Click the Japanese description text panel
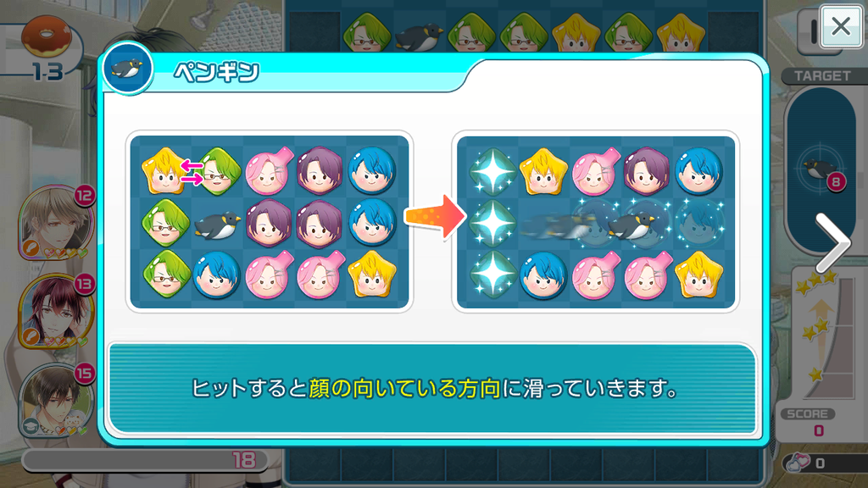Image resolution: width=868 pixels, height=488 pixels. (x=432, y=388)
